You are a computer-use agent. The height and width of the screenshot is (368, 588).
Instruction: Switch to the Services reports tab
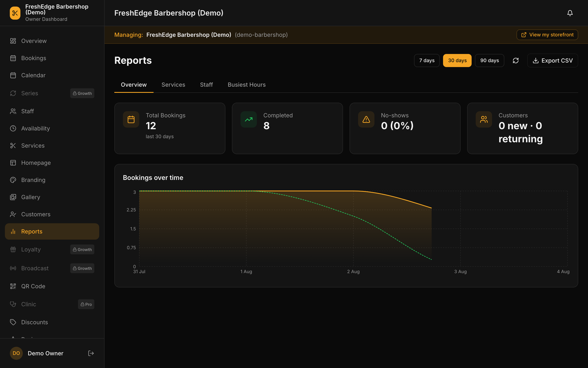click(173, 85)
